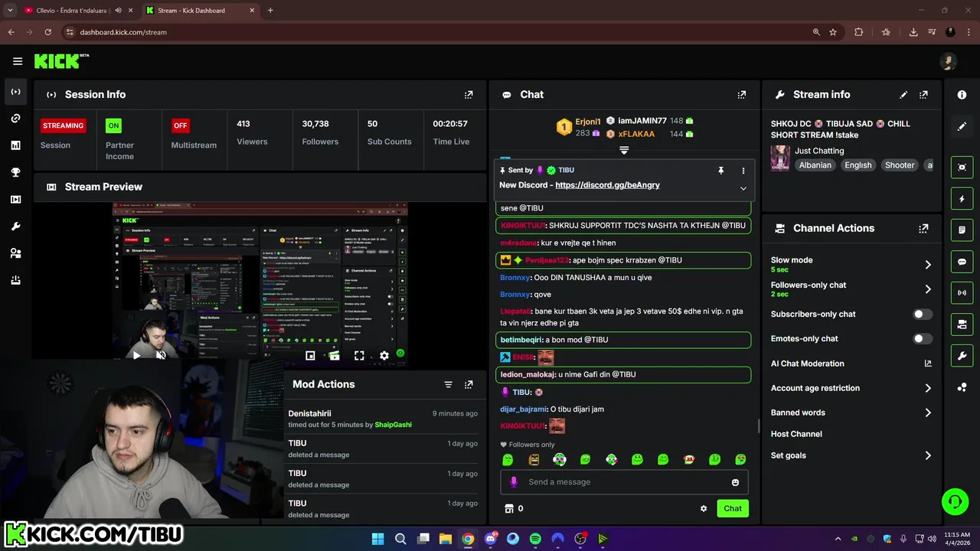
Task: Edit stream info with the pencil icon
Action: coord(903,95)
